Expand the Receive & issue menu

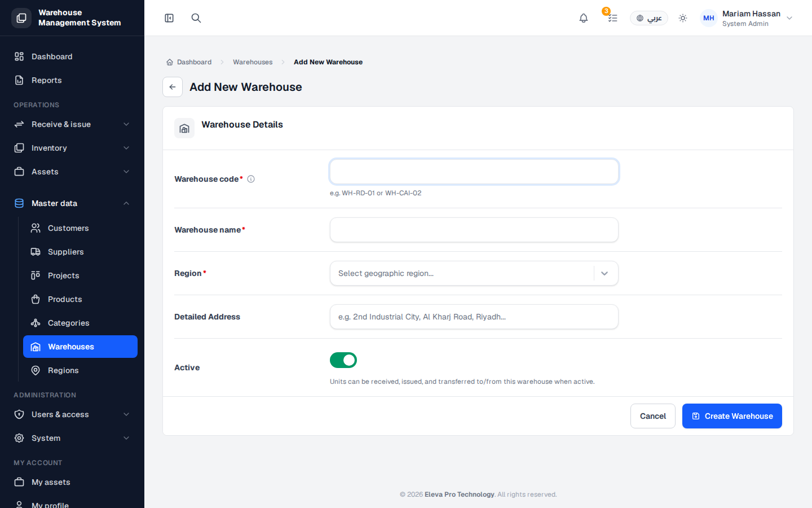tap(72, 124)
